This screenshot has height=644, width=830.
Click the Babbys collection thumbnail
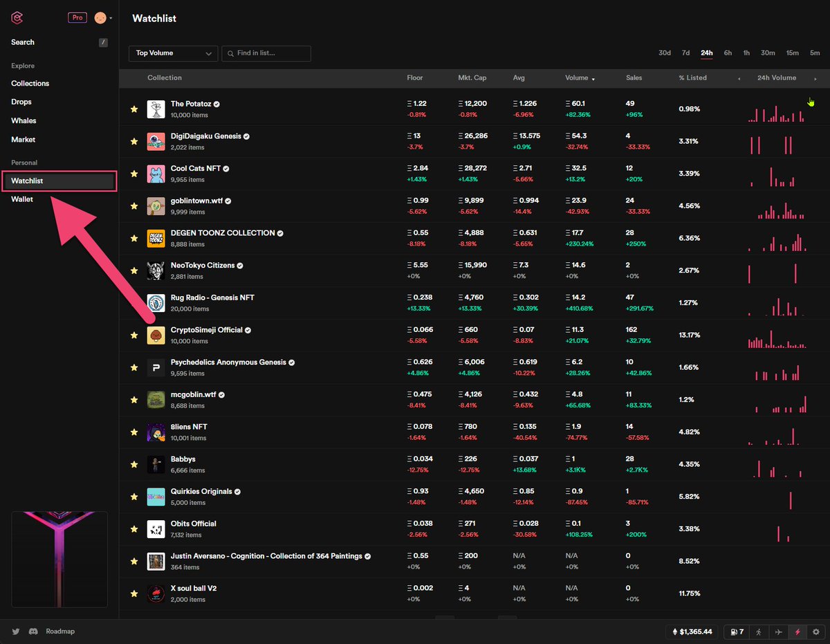pyautogui.click(x=156, y=464)
